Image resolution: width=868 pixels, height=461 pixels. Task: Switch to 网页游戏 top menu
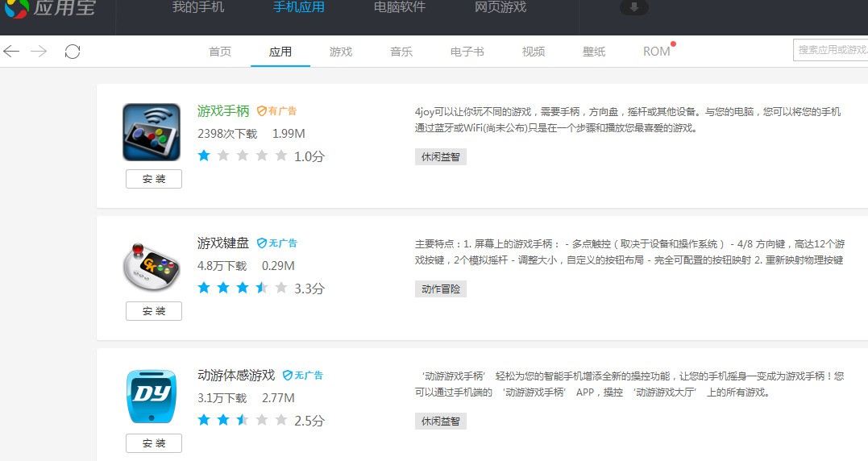(x=500, y=7)
